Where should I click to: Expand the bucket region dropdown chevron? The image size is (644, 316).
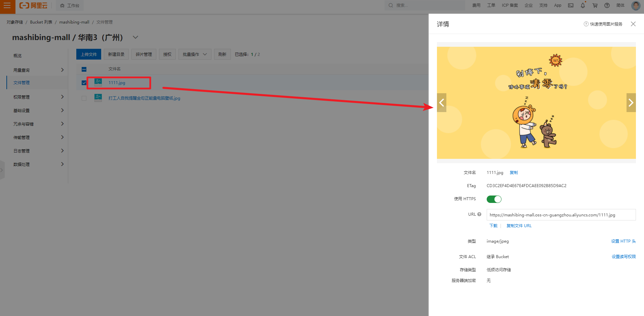[x=135, y=37]
